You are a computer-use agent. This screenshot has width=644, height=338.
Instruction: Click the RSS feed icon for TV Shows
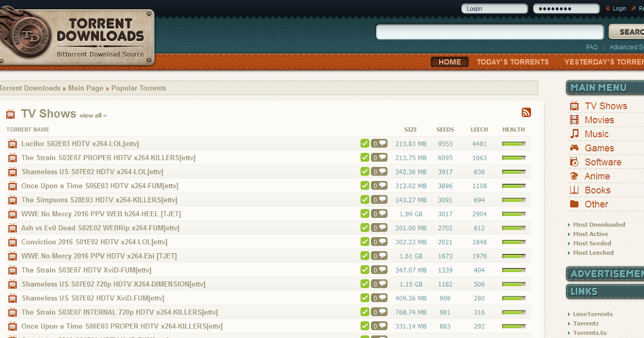coord(526,112)
